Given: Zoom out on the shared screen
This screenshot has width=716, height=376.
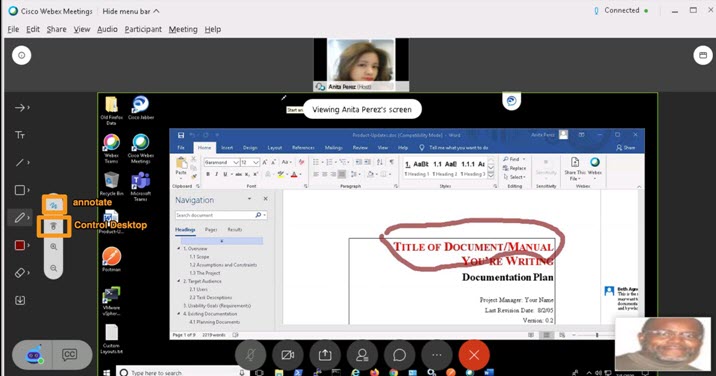Looking at the screenshot, I should coord(53,268).
